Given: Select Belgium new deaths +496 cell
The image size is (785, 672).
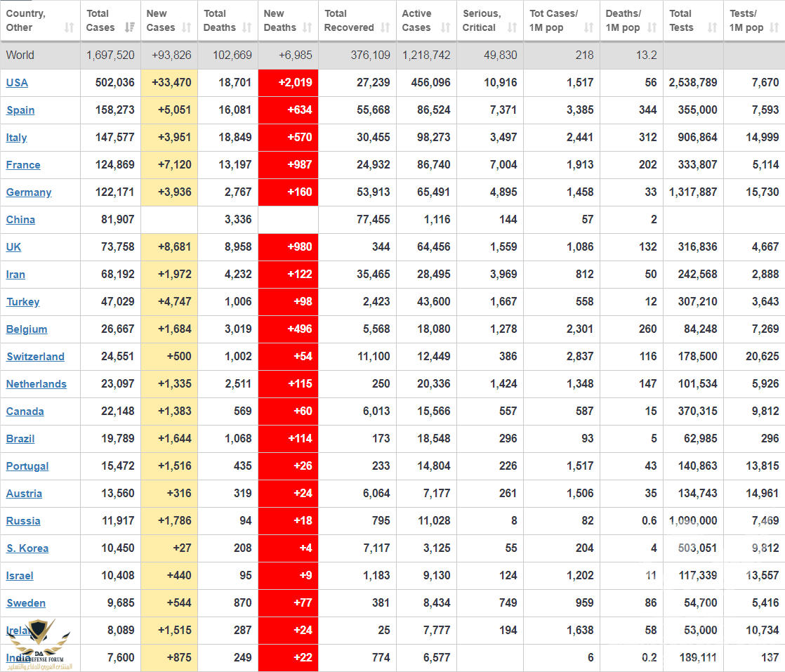Looking at the screenshot, I should coord(289,329).
